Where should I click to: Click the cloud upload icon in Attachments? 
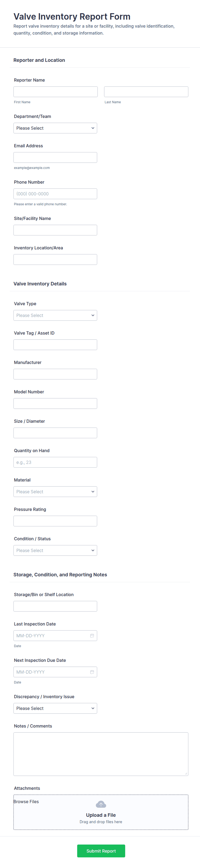101,804
